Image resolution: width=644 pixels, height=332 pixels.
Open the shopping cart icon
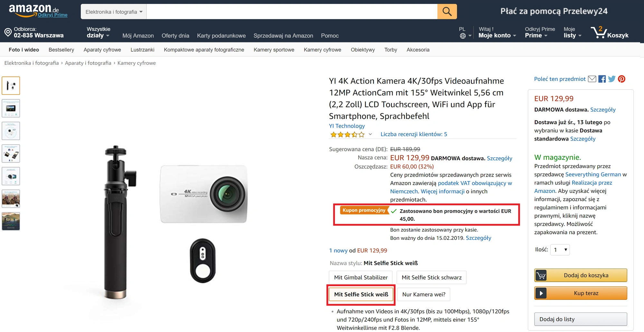tap(599, 33)
